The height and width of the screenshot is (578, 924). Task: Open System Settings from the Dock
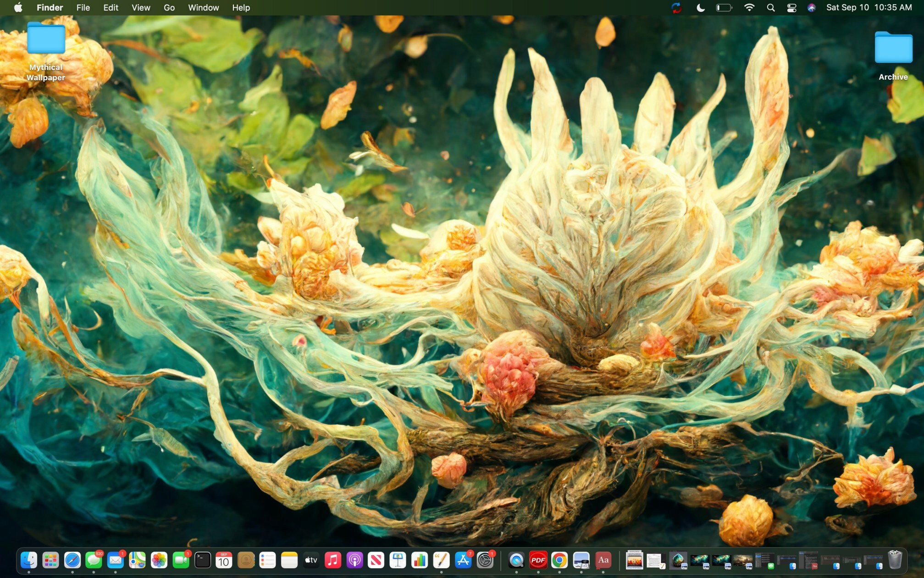[485, 560]
